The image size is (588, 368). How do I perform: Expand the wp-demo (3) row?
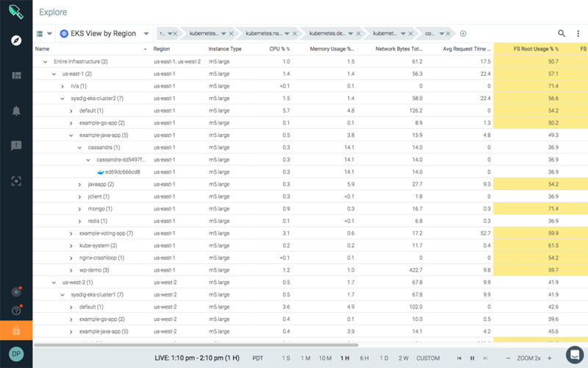(71, 270)
